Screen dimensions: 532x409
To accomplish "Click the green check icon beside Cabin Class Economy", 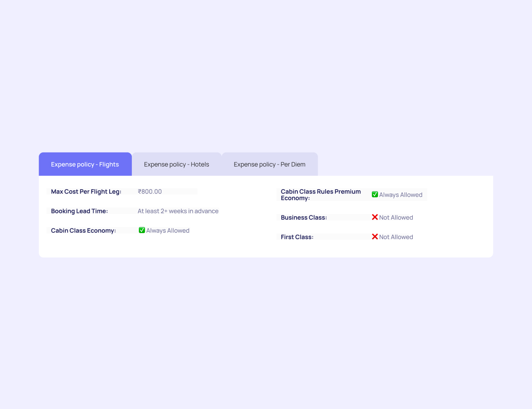I will tap(142, 230).
